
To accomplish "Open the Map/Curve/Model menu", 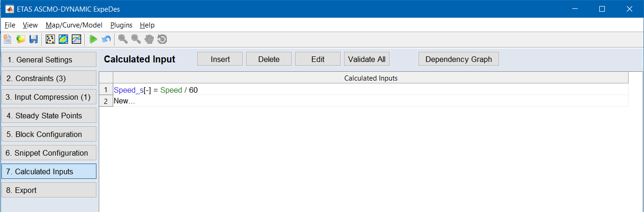I will click(x=74, y=25).
